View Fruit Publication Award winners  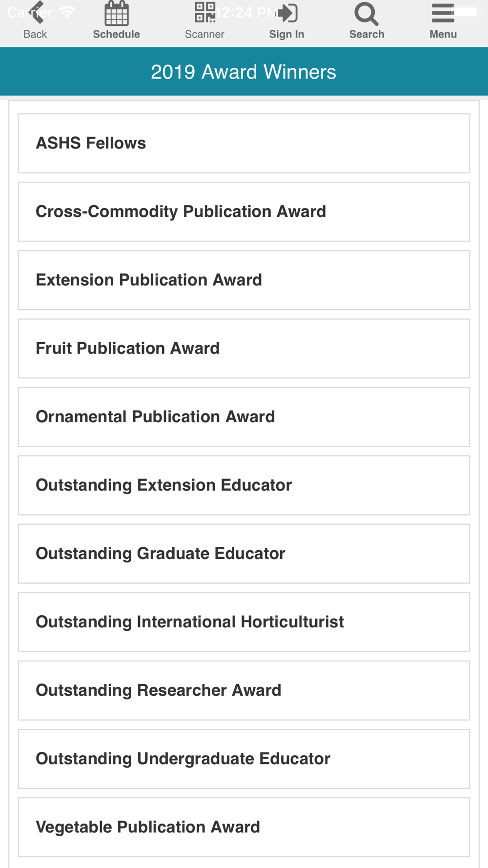pyautogui.click(x=244, y=349)
